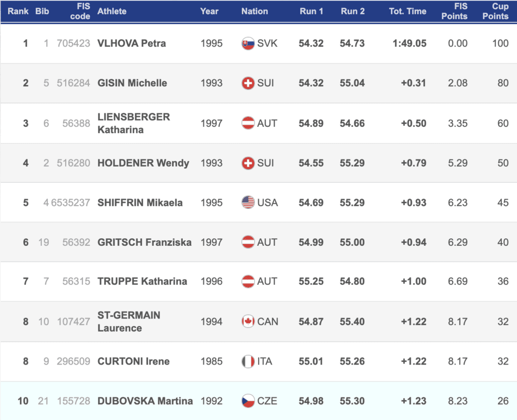Click the Canada flag icon next to CAN
The image size is (517, 420).
(x=248, y=322)
